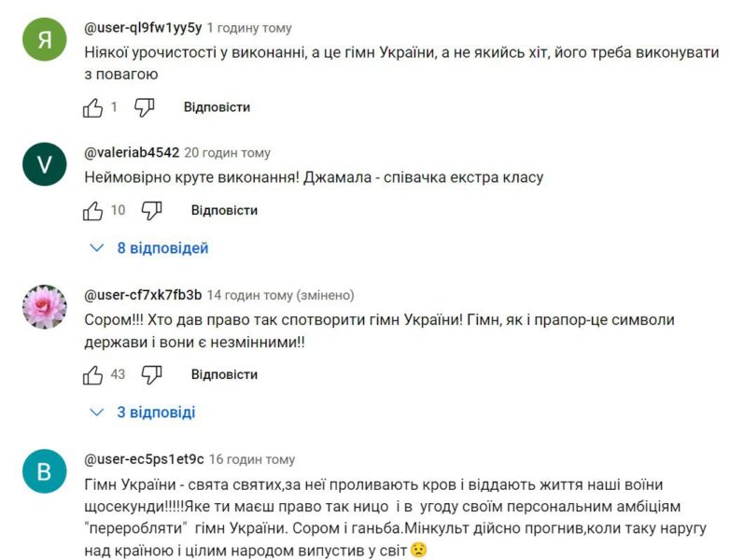The height and width of the screenshot is (560, 730).
Task: Like the comment starting with Сором!!!
Action: click(93, 375)
